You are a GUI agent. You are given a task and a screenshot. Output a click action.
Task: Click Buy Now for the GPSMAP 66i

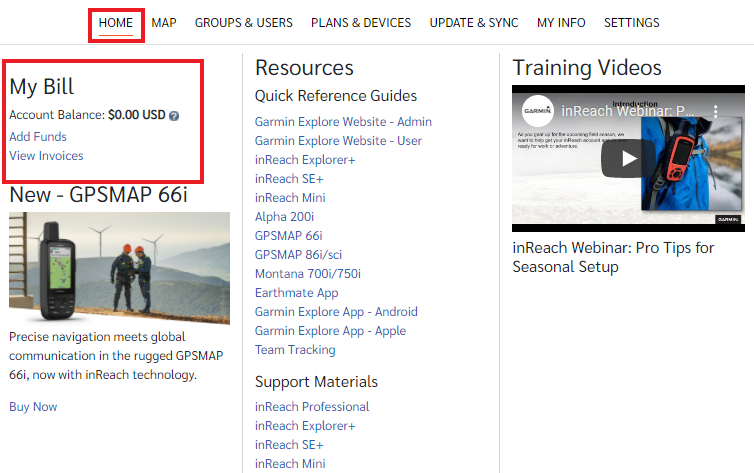[33, 407]
